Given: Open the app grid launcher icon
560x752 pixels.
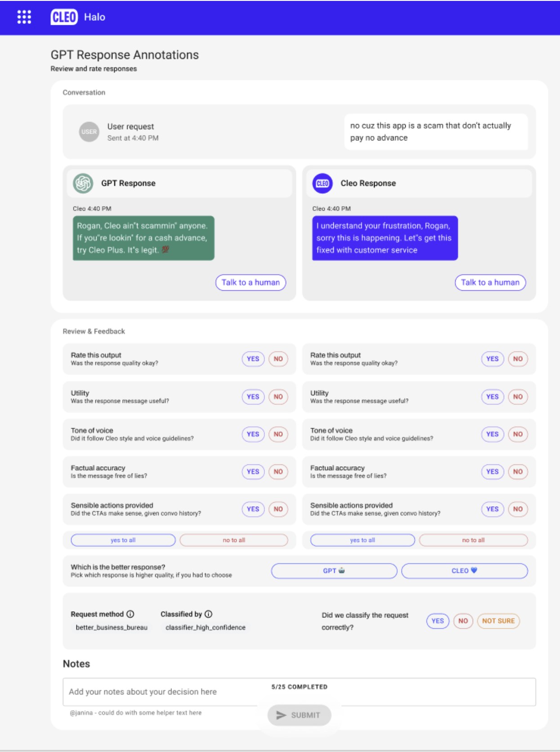Looking at the screenshot, I should click(x=24, y=17).
